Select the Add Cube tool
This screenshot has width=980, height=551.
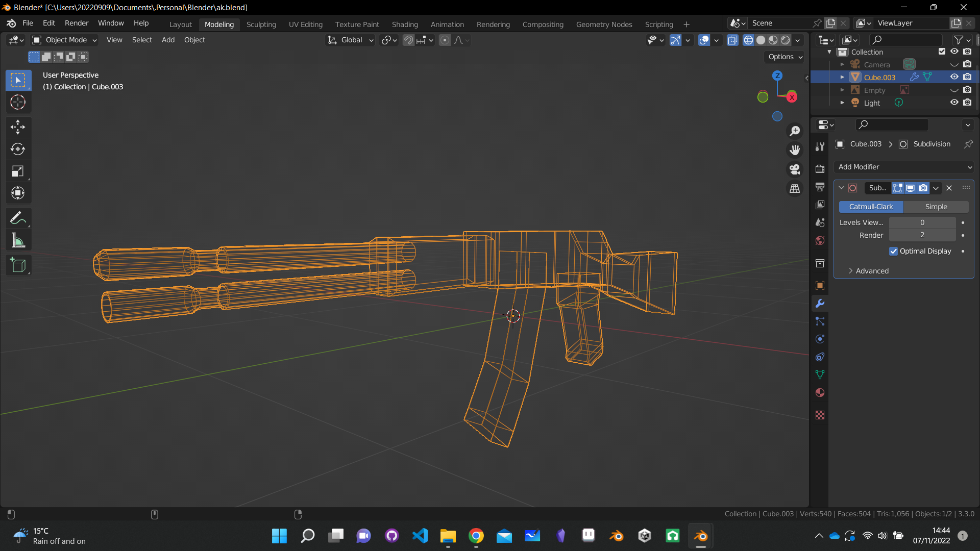tap(18, 265)
